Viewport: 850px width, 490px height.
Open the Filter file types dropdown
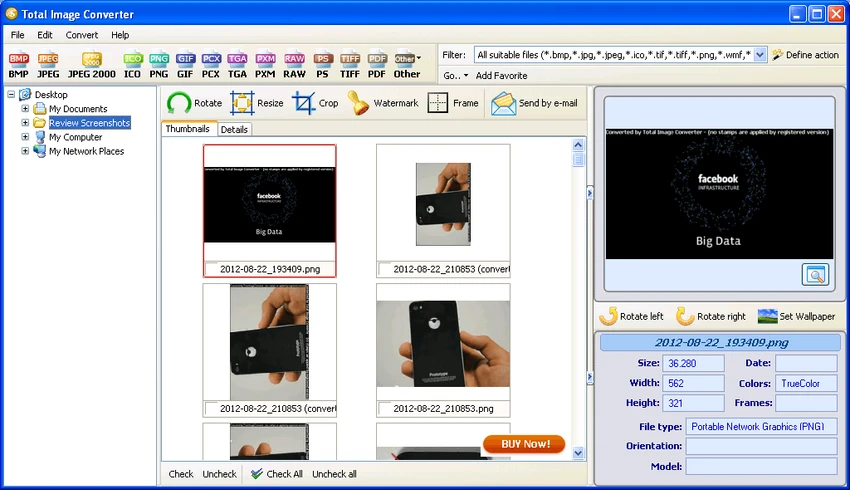pyautogui.click(x=760, y=55)
